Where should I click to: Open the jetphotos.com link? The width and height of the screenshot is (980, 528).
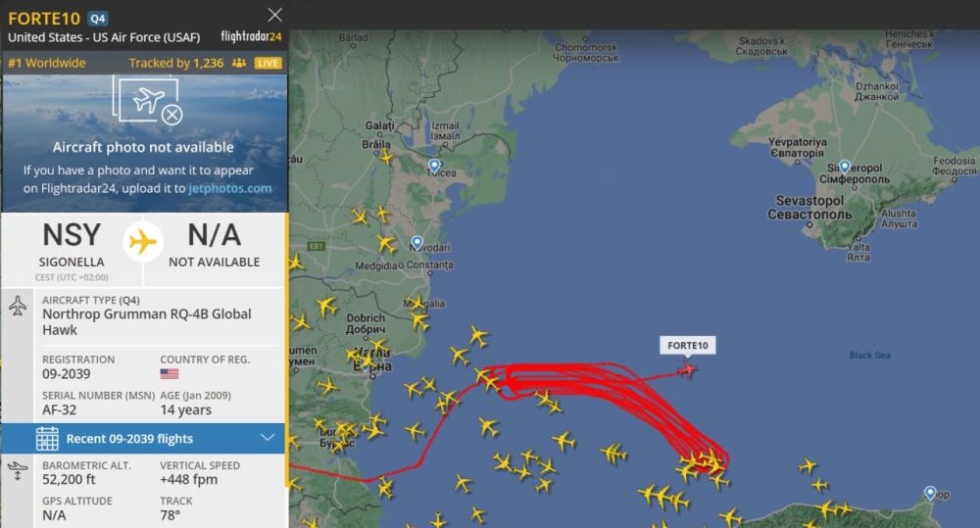[x=230, y=188]
